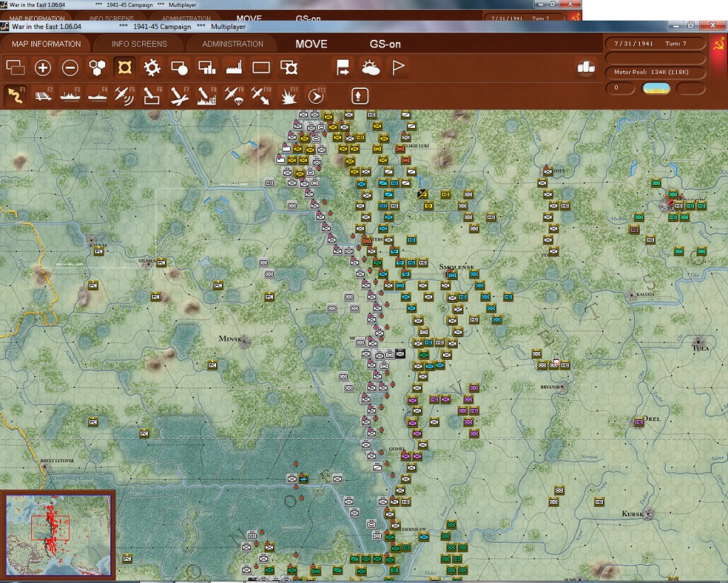Screen dimensions: 728x583
Task: Click the GS-on label
Action: point(385,44)
